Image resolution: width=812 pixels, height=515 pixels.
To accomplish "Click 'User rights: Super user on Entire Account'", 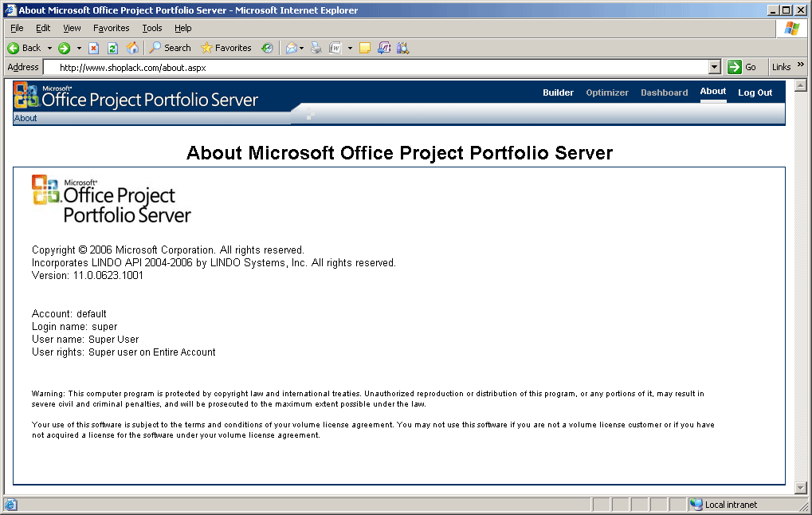I will pyautogui.click(x=124, y=352).
